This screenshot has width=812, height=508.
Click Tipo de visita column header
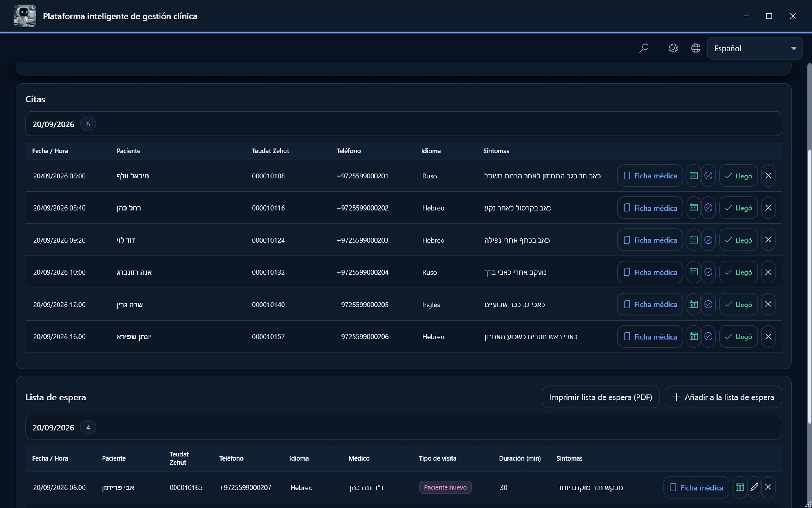coord(437,458)
